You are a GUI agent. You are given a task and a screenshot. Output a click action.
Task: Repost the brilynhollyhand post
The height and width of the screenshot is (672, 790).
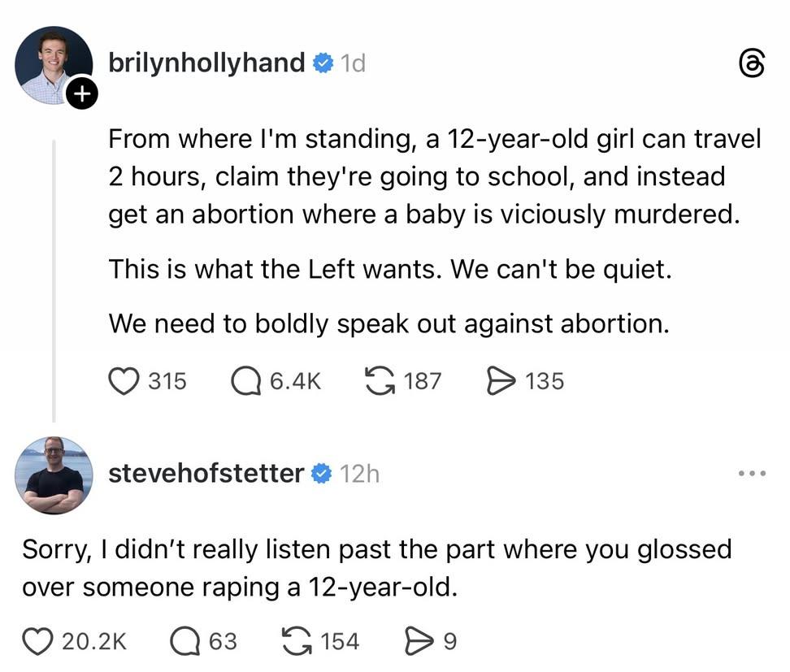pyautogui.click(x=380, y=380)
